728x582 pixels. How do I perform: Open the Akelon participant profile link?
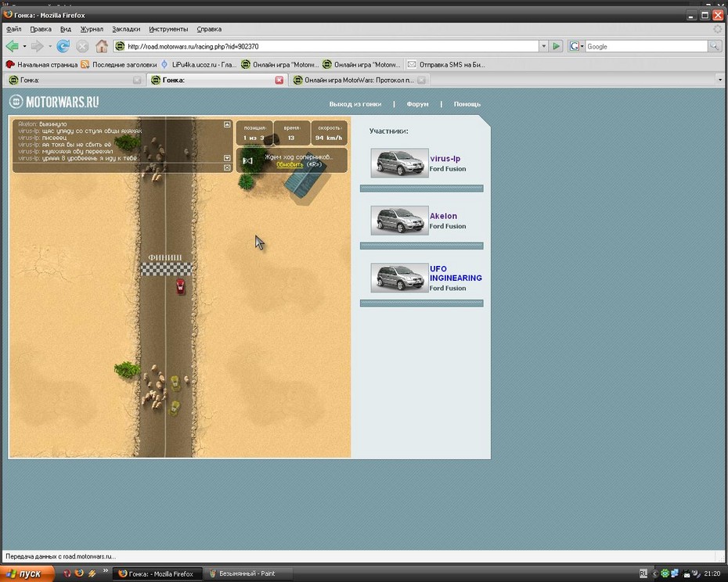[x=443, y=216]
